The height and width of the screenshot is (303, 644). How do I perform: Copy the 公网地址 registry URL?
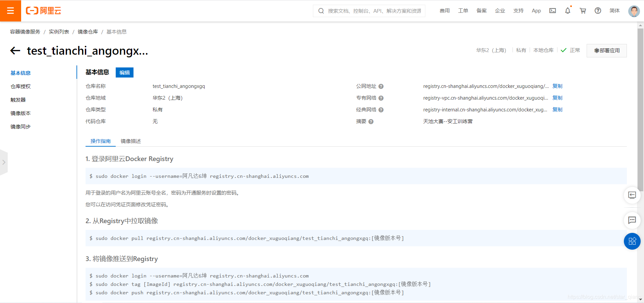(x=557, y=86)
